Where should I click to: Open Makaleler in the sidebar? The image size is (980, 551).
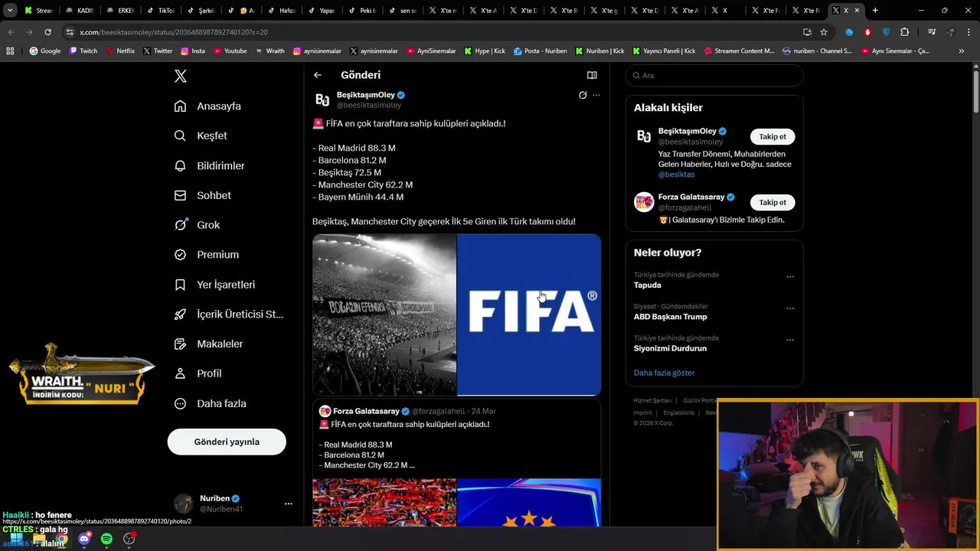[208, 344]
